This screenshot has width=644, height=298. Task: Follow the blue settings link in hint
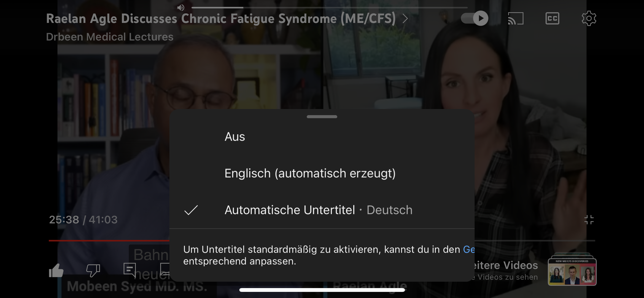(x=469, y=249)
